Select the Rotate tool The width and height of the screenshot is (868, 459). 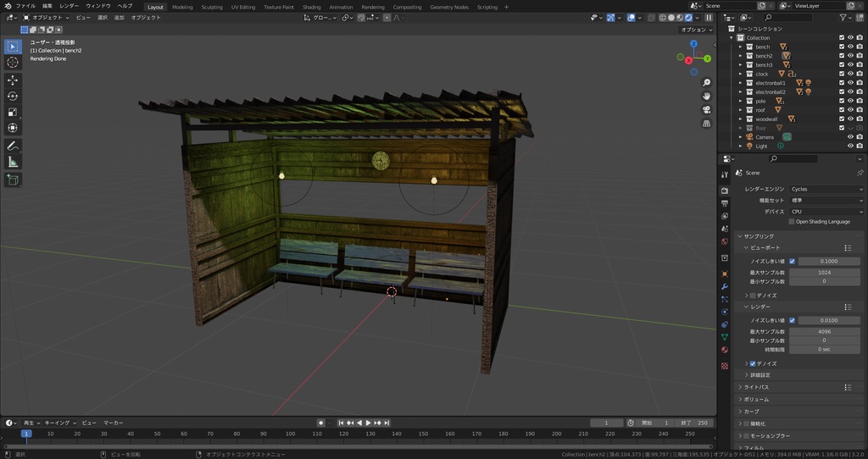pos(13,97)
